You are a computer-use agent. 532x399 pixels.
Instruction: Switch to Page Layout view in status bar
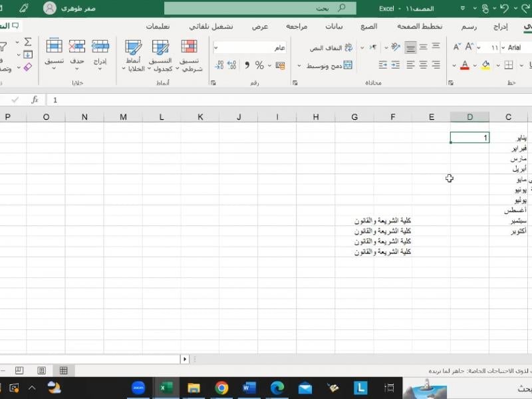[x=41, y=370]
